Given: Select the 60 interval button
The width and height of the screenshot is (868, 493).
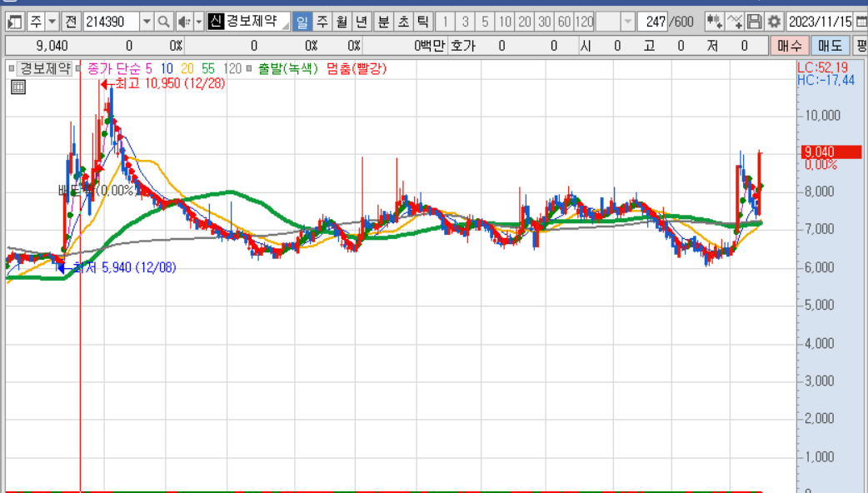Looking at the screenshot, I should (x=564, y=22).
